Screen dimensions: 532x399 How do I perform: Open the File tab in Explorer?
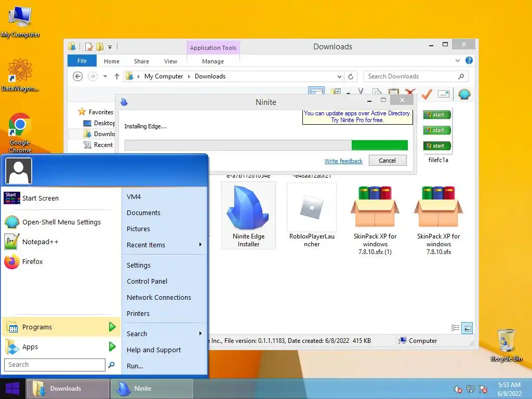click(82, 61)
